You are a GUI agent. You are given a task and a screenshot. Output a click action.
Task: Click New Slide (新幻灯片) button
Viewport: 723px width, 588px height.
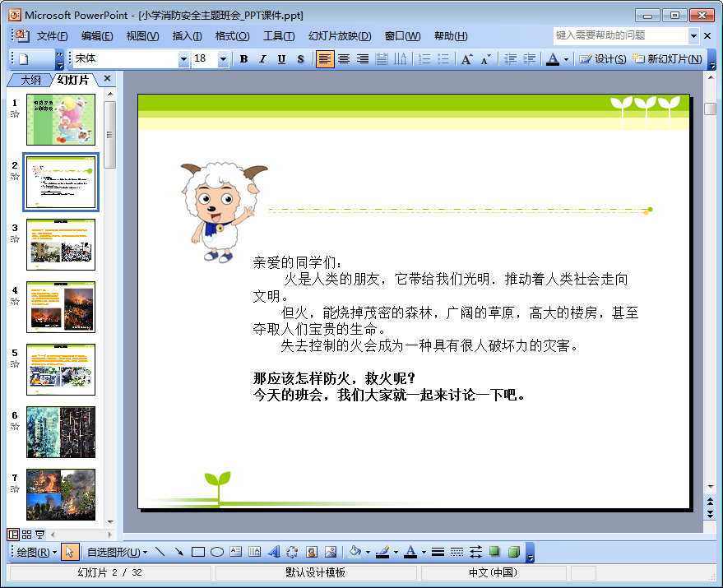(667, 59)
